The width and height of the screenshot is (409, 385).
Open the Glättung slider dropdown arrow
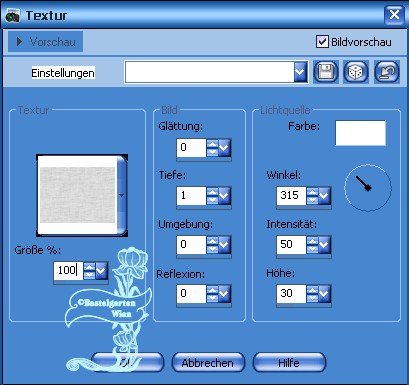pos(225,148)
